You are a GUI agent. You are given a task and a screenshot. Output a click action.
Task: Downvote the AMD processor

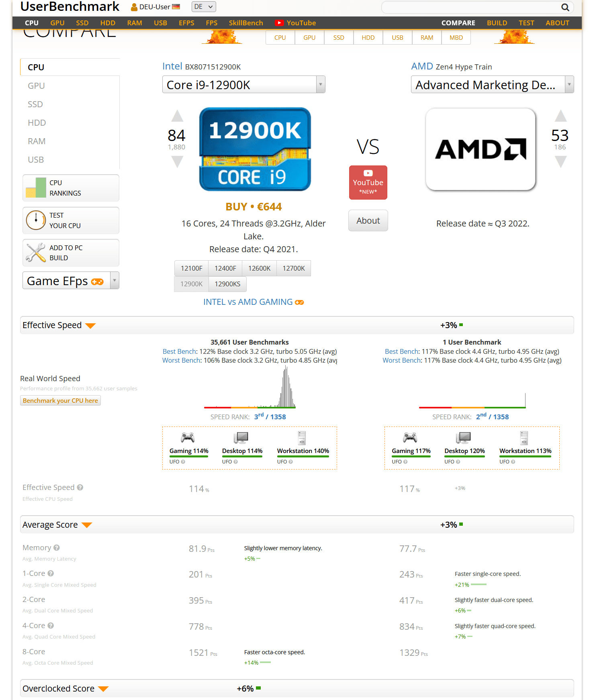[560, 161]
